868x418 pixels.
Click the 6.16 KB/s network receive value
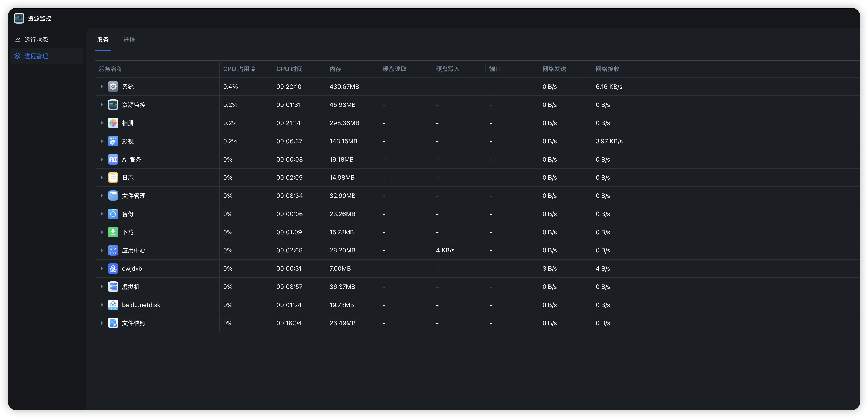pos(609,87)
